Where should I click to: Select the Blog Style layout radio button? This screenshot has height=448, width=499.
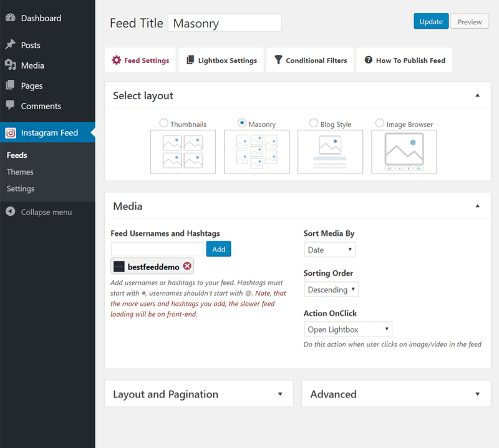click(x=314, y=124)
